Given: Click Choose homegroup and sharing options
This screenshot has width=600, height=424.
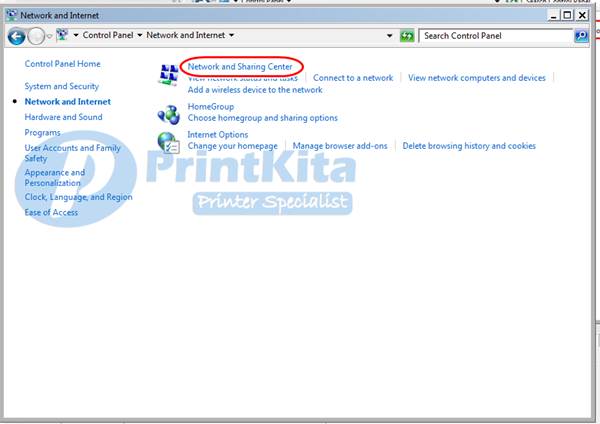Looking at the screenshot, I should [x=262, y=118].
